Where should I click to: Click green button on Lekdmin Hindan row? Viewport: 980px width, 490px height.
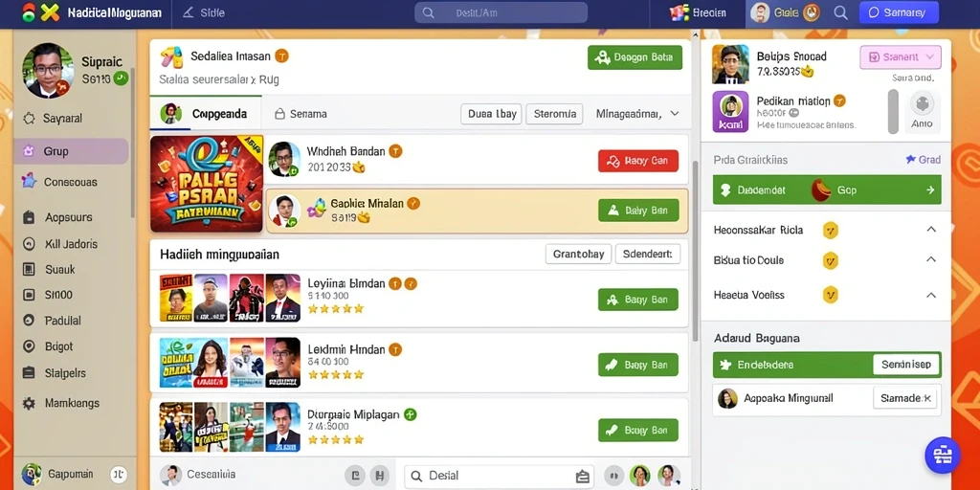point(638,365)
